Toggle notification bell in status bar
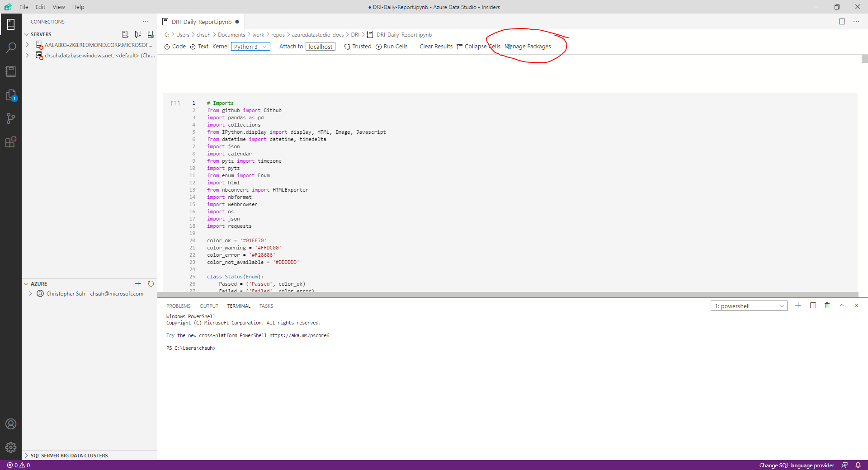Viewport: 868px width, 470px height. [x=859, y=465]
